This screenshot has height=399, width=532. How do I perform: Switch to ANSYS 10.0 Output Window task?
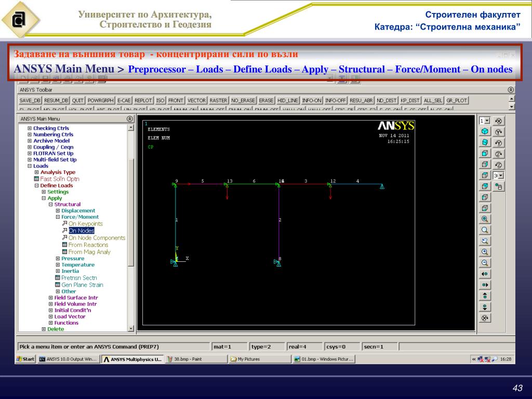click(69, 359)
